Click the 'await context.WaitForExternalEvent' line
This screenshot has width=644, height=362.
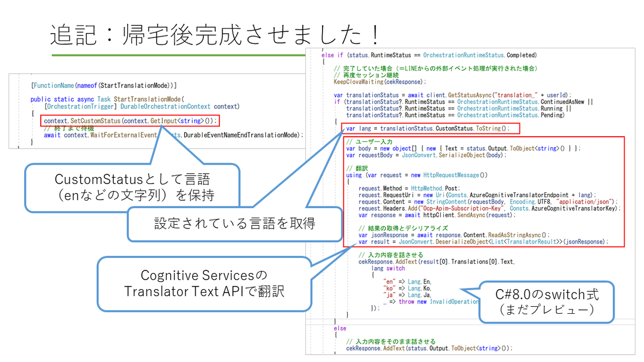pyautogui.click(x=173, y=135)
